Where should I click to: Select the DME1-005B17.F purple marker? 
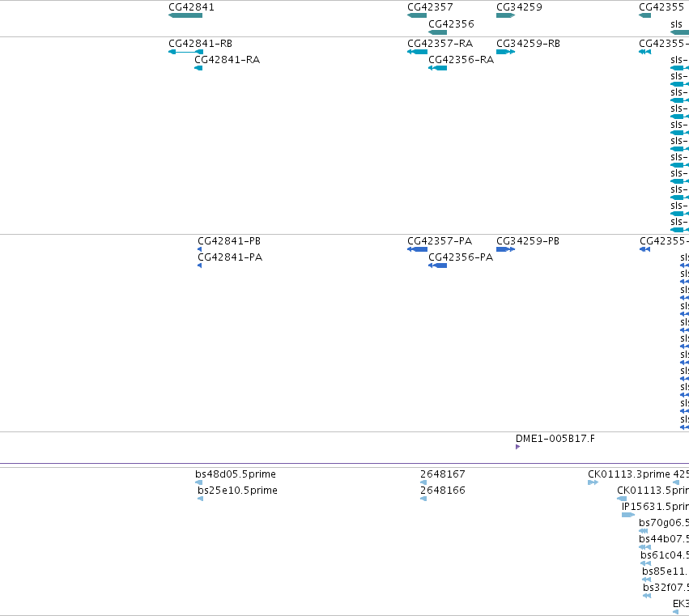click(x=517, y=447)
